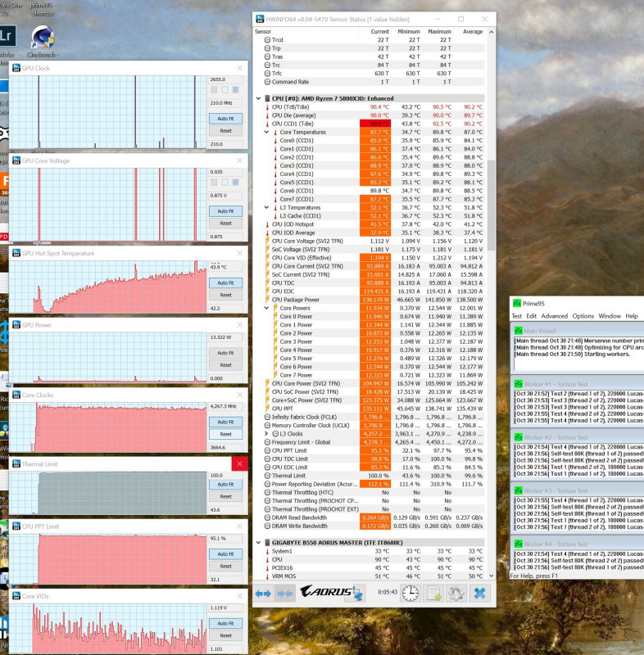Click Reset in the GPU Core Voltage graph
Viewport: 644px width, 655px height.
click(225, 223)
